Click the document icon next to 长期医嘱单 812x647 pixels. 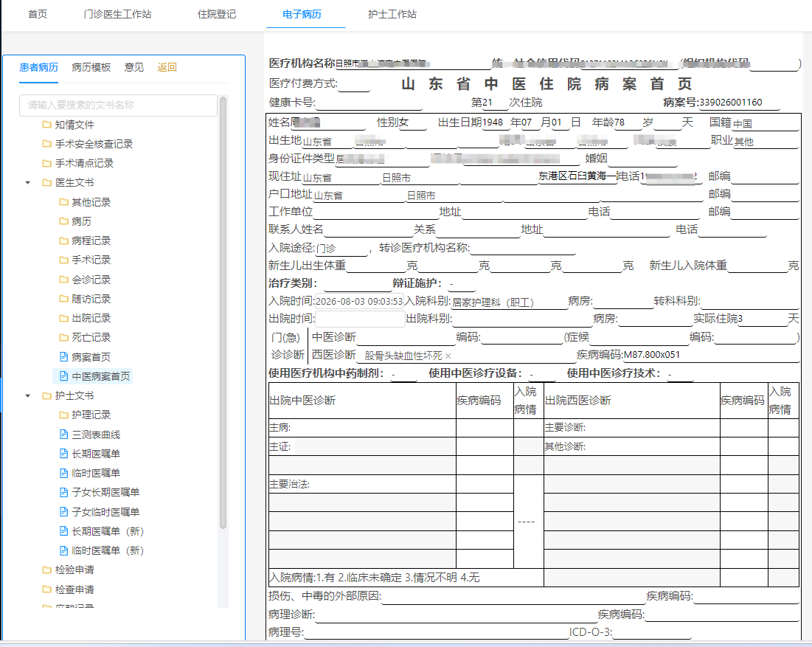63,453
